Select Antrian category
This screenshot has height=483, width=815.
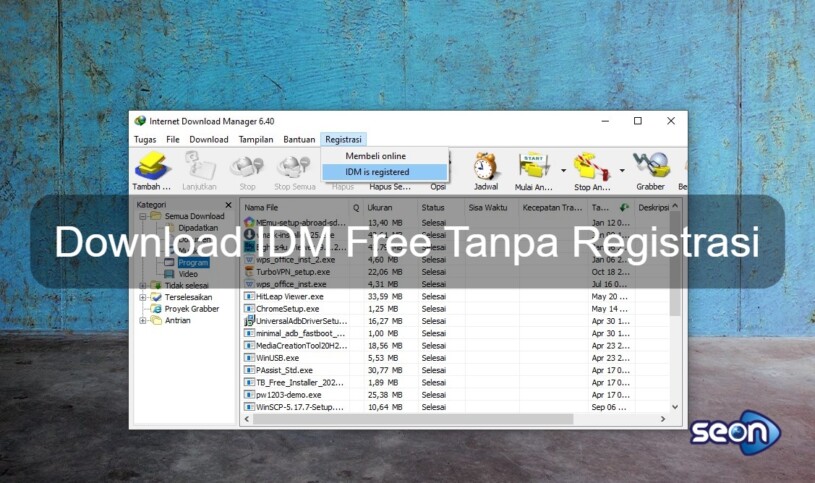[x=177, y=321]
